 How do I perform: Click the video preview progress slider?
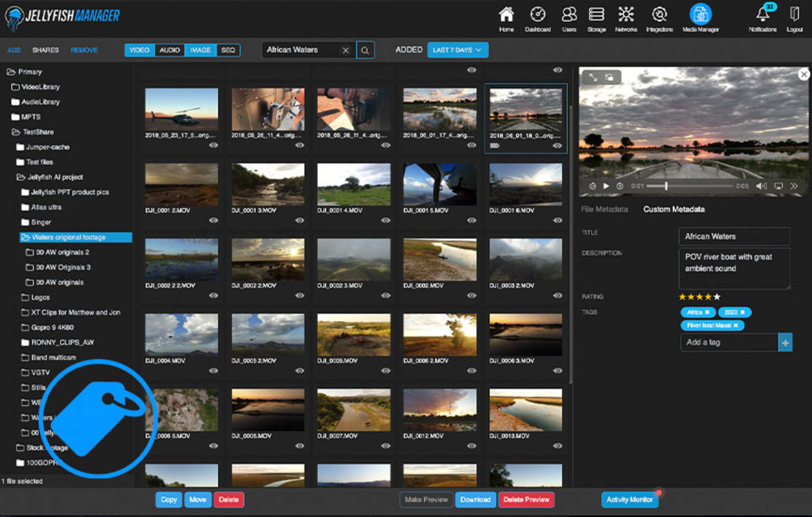690,186
